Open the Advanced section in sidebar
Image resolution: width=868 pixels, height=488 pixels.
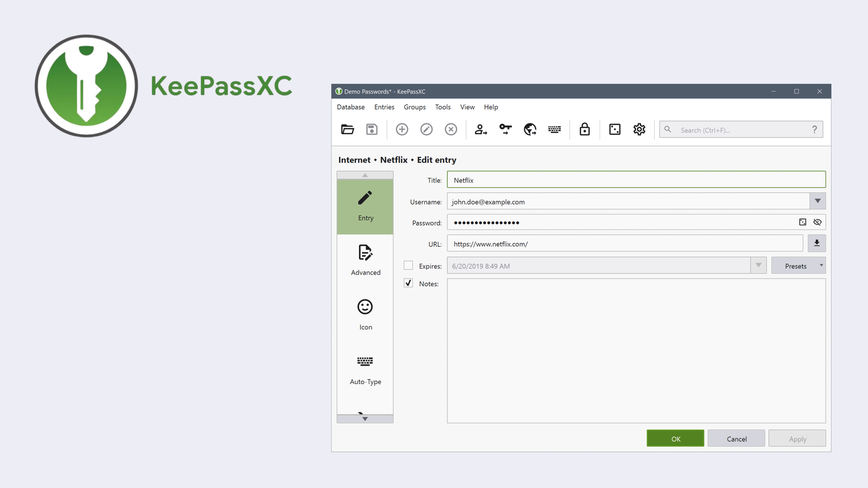point(365,261)
